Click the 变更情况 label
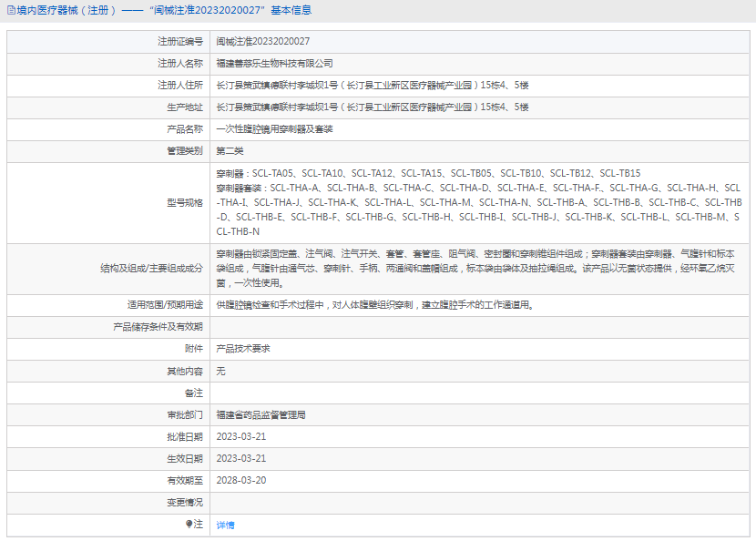The image size is (756, 541). tap(185, 503)
